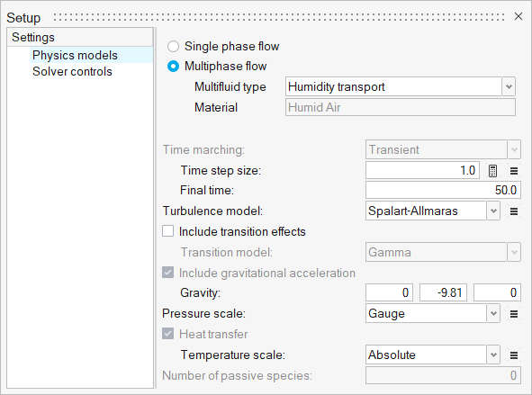Enable Include transition effects checkbox
532x395 pixels.
pyautogui.click(x=168, y=231)
